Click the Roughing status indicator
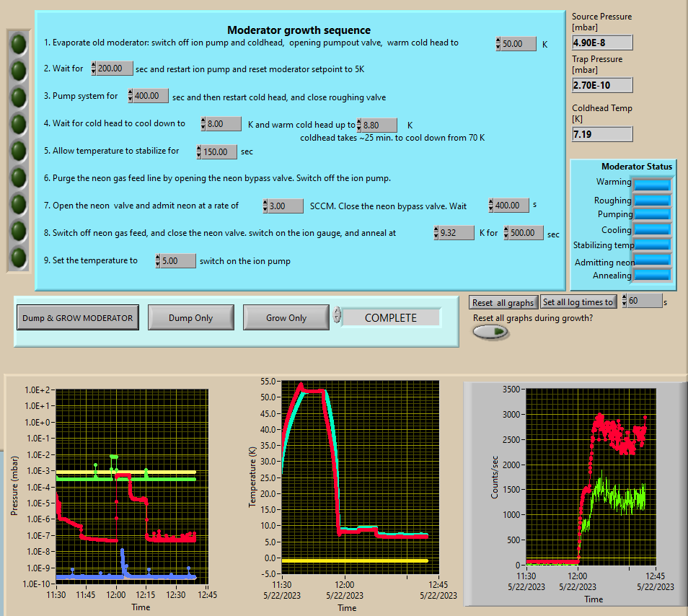Image resolution: width=688 pixels, height=616 pixels. point(652,200)
